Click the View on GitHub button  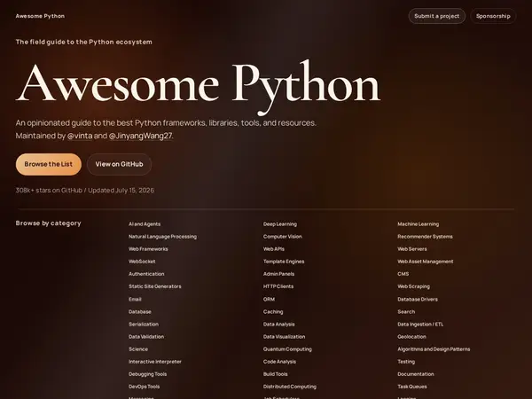[119, 164]
